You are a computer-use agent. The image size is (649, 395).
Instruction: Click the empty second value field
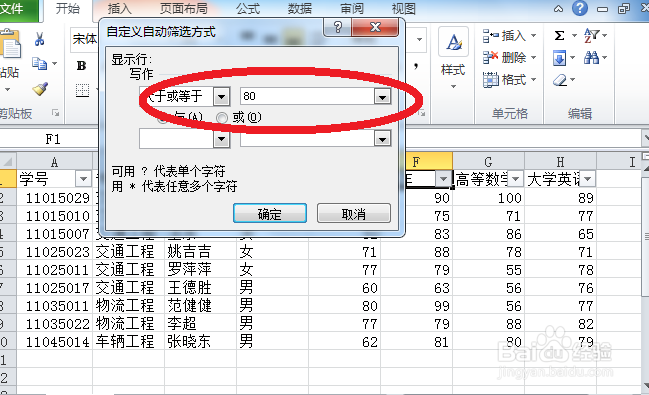point(308,139)
